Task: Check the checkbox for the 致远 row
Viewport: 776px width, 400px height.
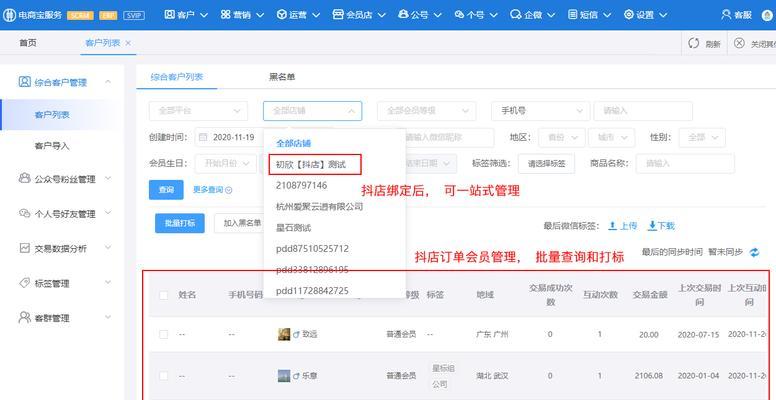Action: tap(163, 335)
